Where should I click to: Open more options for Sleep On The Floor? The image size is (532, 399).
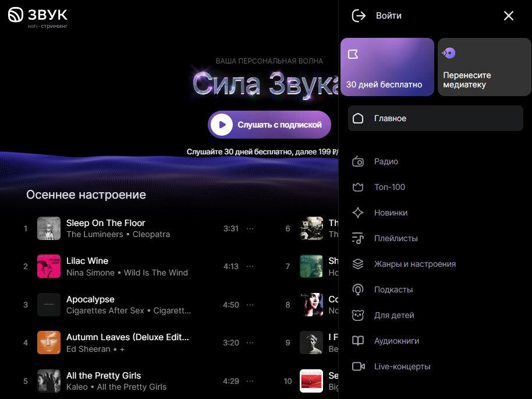[x=250, y=228]
